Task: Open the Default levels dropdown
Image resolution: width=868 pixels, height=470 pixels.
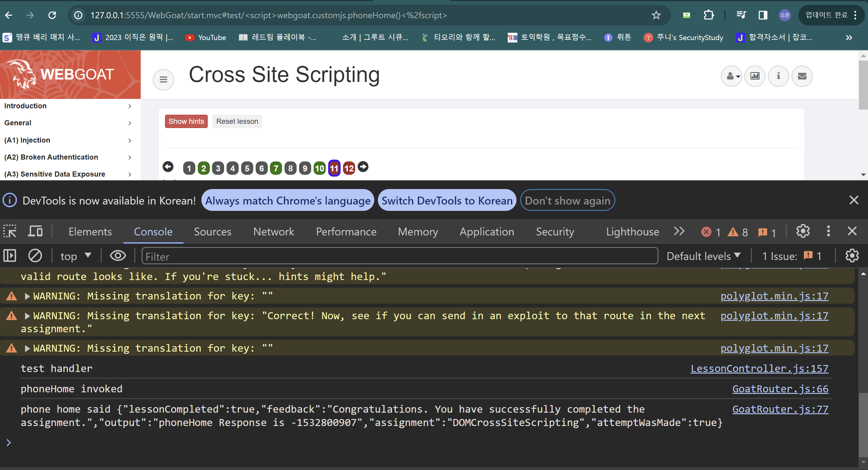Action: tap(704, 256)
